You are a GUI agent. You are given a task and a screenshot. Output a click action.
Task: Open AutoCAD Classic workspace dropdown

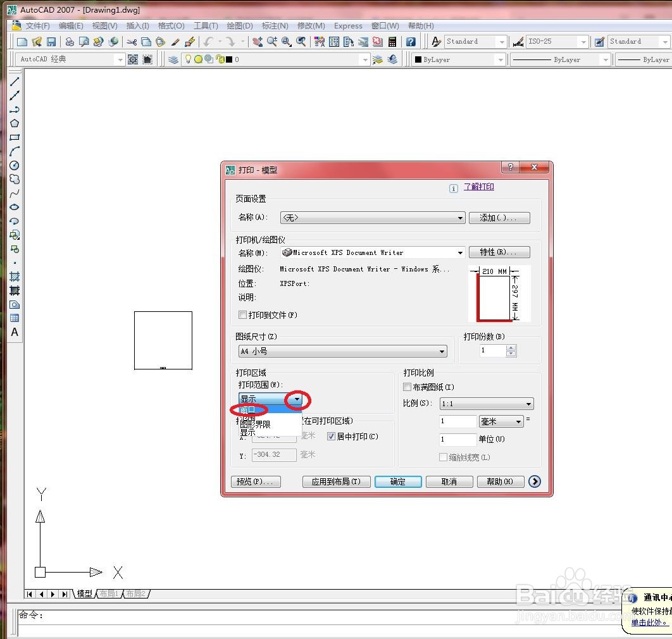tap(70, 59)
